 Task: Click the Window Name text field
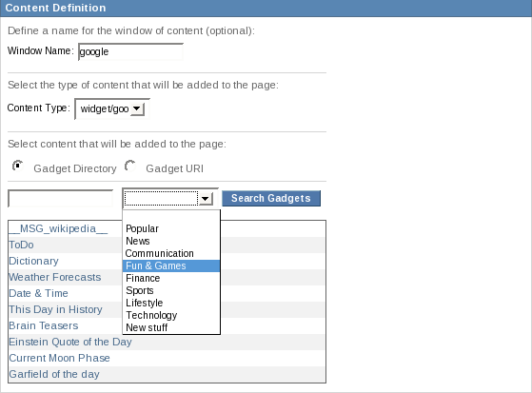point(130,52)
